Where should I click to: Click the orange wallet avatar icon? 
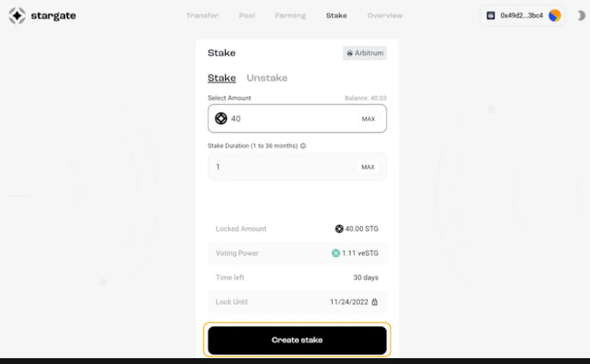pos(555,15)
